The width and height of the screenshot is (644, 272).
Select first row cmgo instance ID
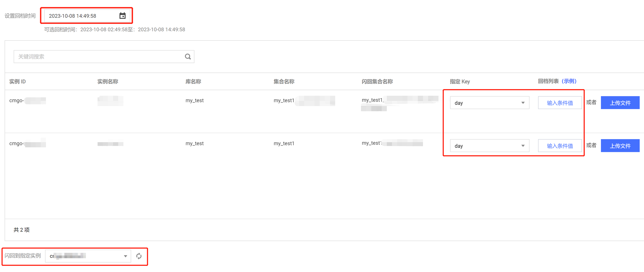[27, 100]
